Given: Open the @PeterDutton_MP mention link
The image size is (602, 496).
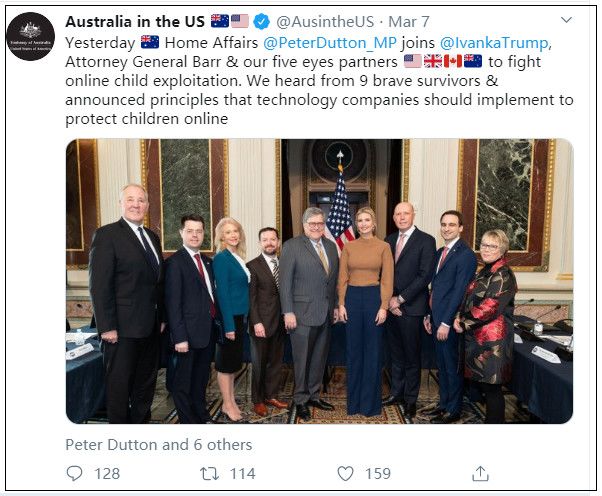Looking at the screenshot, I should click(330, 43).
